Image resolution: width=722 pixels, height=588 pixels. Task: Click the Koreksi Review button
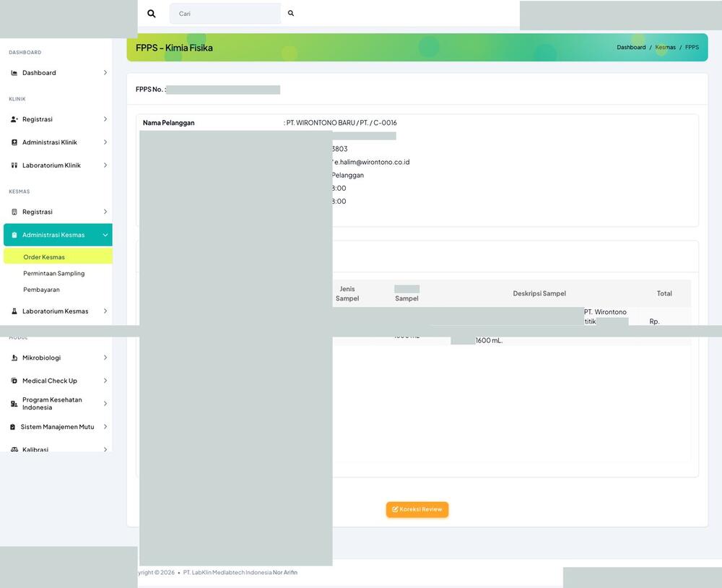point(417,510)
